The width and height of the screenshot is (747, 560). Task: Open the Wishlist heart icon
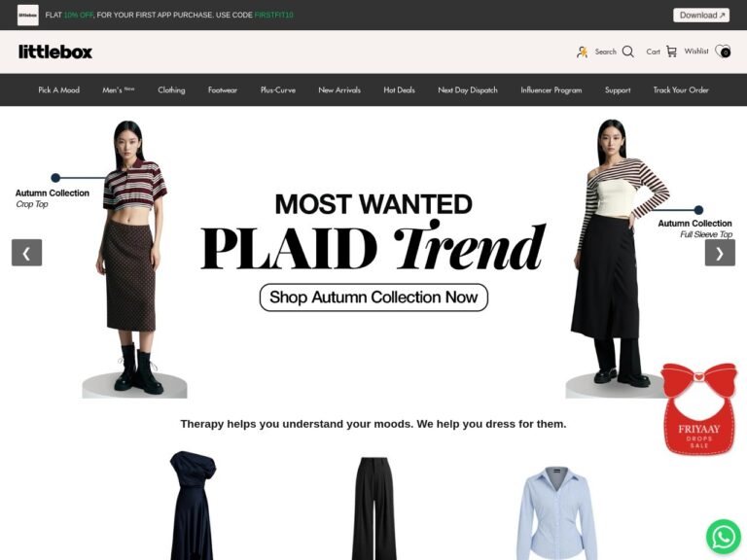pos(723,51)
